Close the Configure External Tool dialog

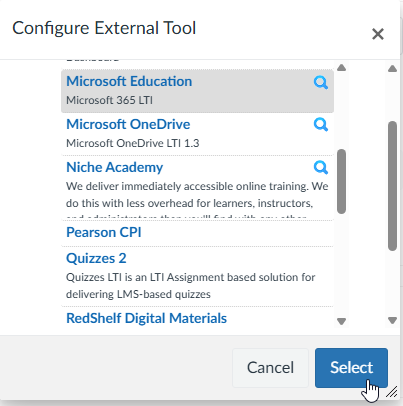378,34
